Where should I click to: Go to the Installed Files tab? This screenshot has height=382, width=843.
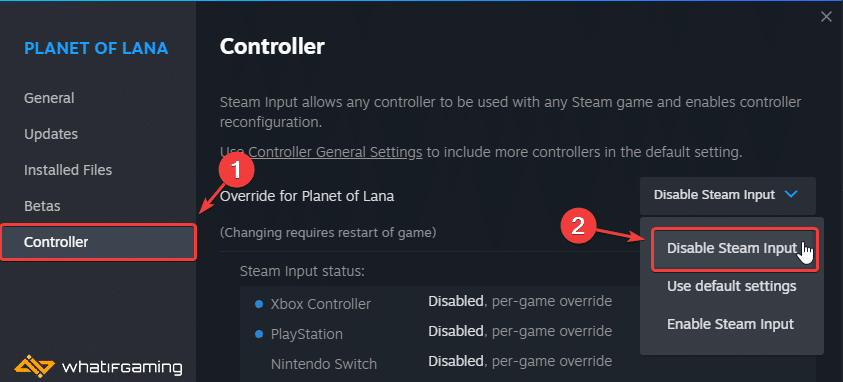click(x=68, y=170)
